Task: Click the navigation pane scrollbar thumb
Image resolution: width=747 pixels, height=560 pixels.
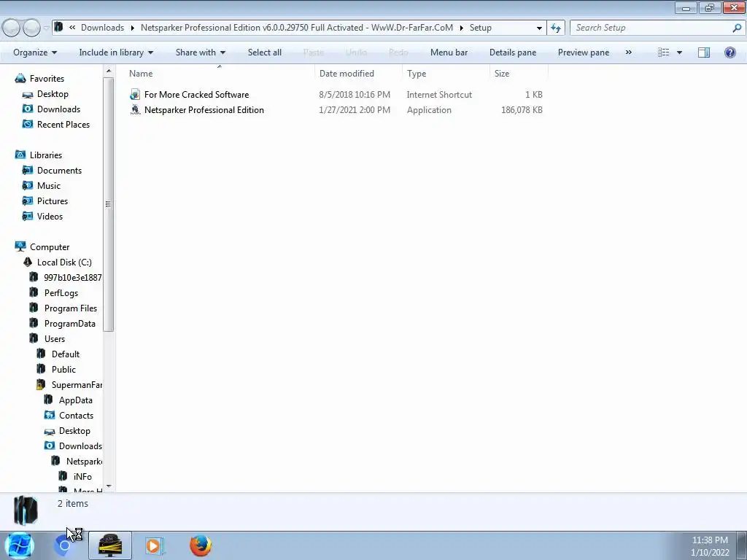Action: click(109, 204)
